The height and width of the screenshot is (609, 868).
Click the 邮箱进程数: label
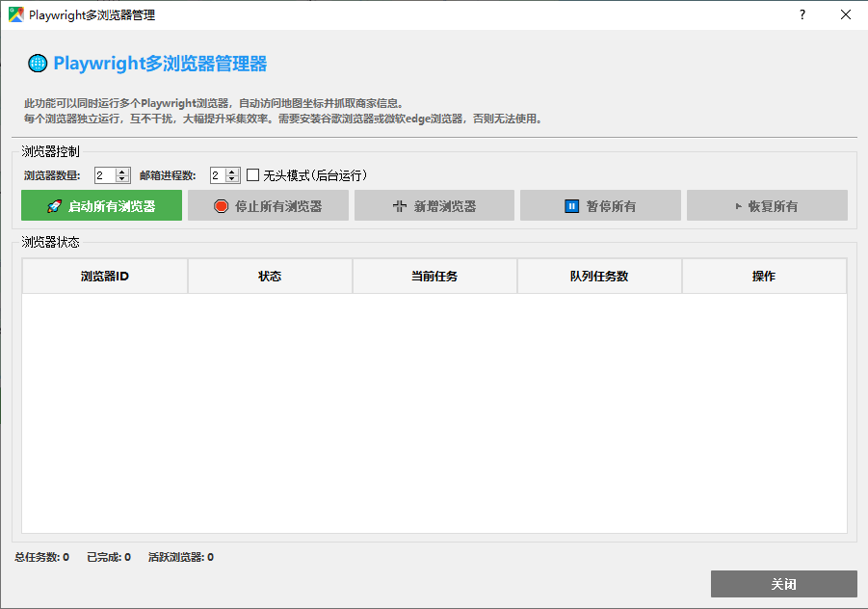(x=168, y=175)
